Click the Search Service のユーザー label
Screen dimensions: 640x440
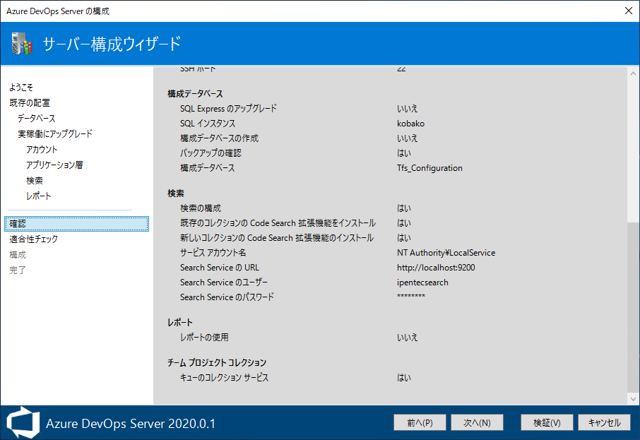pyautogui.click(x=224, y=282)
